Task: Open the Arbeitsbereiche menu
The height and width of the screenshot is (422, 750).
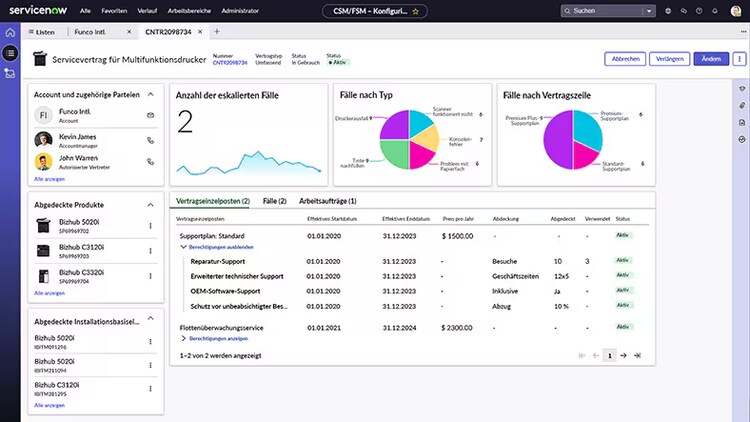Action: coord(189,11)
